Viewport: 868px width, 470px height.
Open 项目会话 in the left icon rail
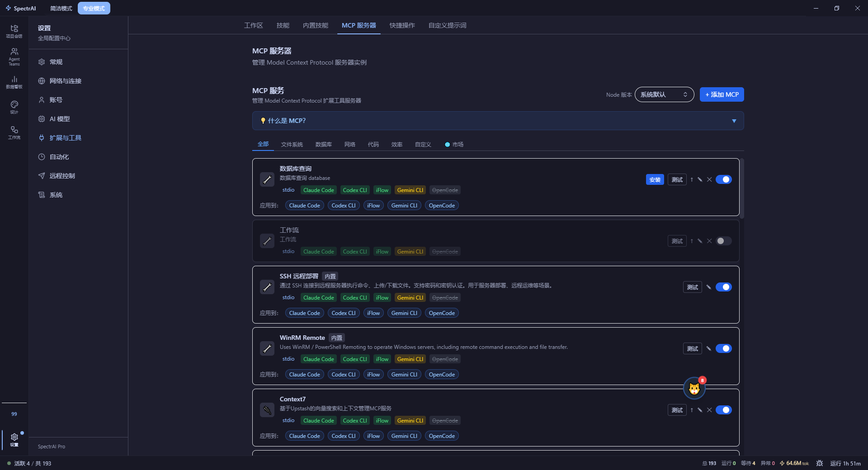click(14, 31)
